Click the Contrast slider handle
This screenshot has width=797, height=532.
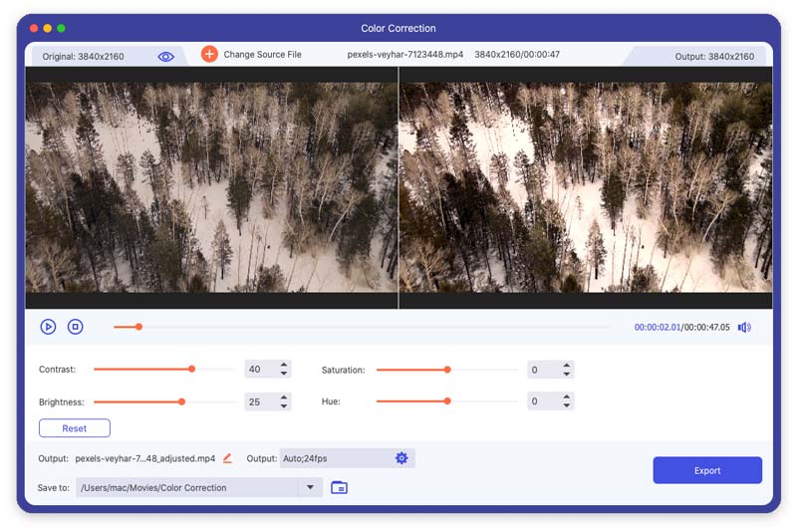pyautogui.click(x=191, y=369)
